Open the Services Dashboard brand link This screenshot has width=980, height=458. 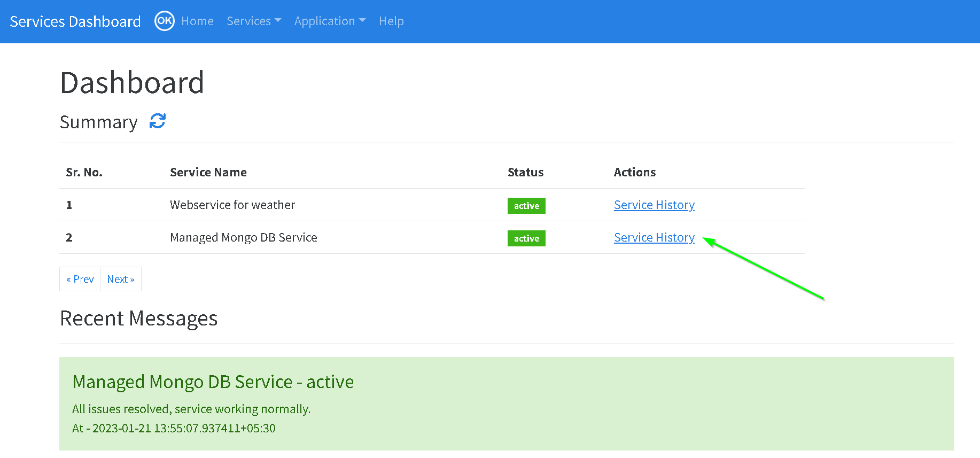[75, 21]
